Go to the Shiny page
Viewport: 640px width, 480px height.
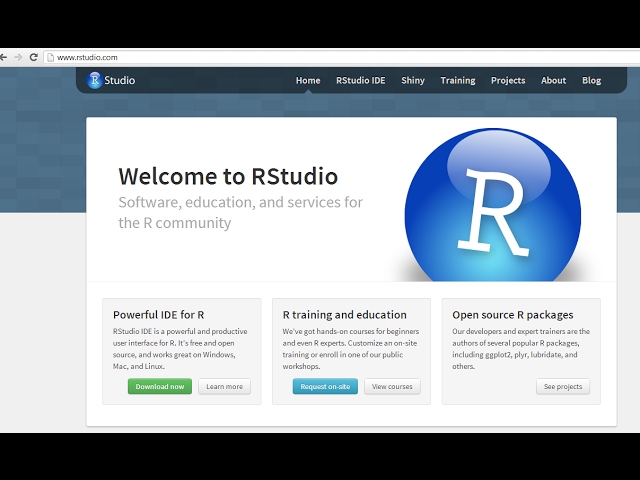click(413, 80)
